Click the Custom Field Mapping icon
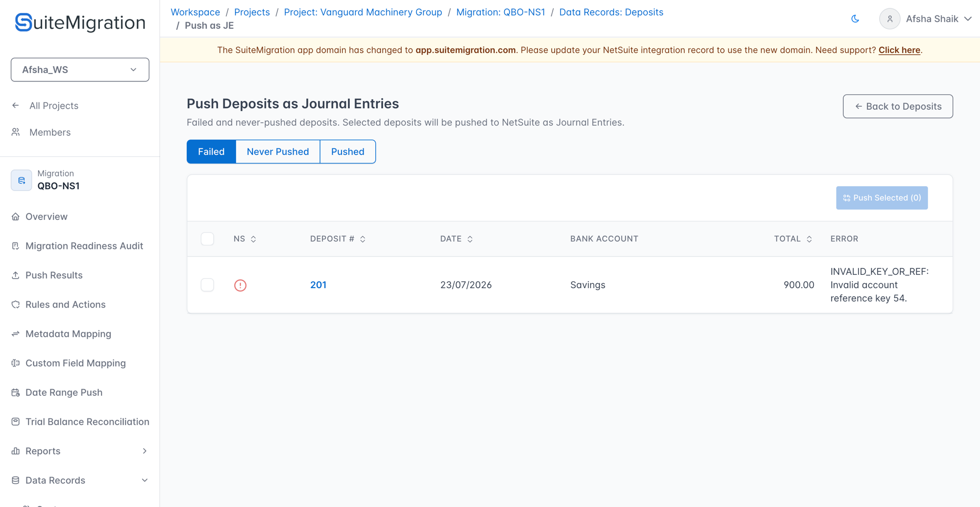The image size is (980, 507). click(x=16, y=363)
